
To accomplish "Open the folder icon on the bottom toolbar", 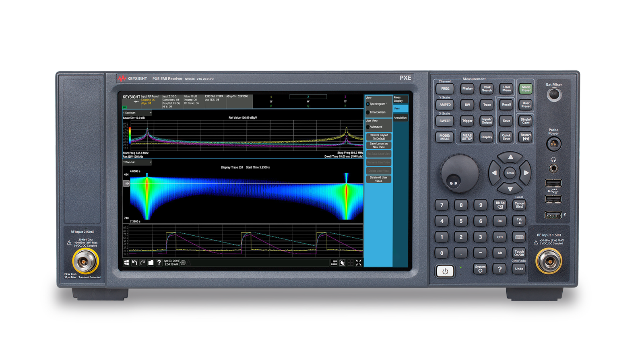I will click(151, 262).
